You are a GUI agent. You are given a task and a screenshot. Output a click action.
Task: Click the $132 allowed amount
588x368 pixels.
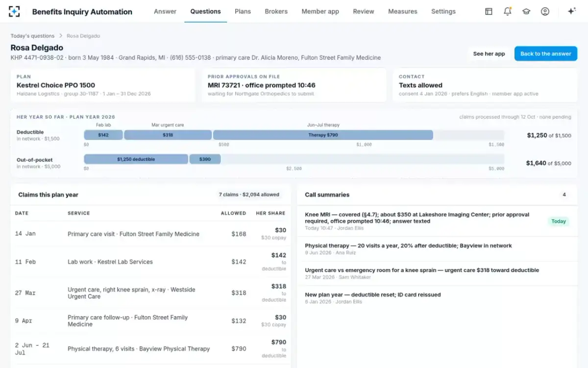tap(239, 321)
